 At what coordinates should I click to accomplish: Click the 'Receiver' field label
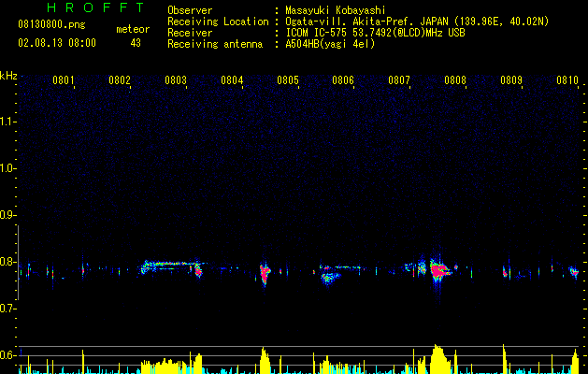[x=190, y=33]
